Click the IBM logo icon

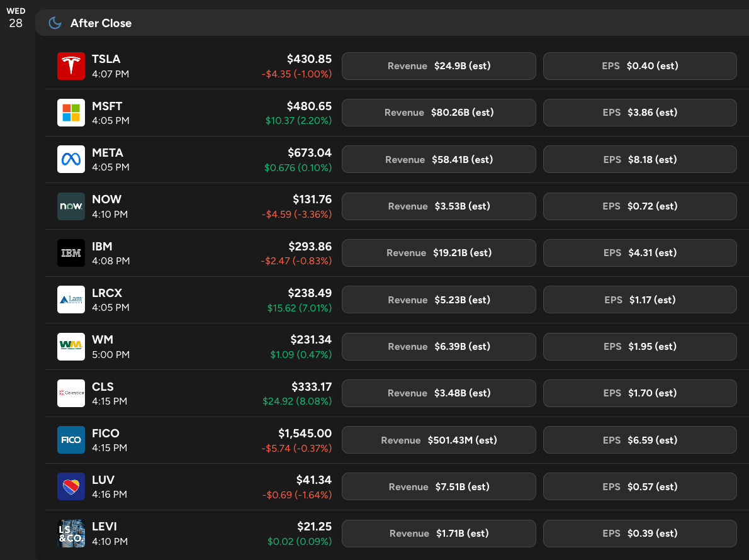pos(71,253)
